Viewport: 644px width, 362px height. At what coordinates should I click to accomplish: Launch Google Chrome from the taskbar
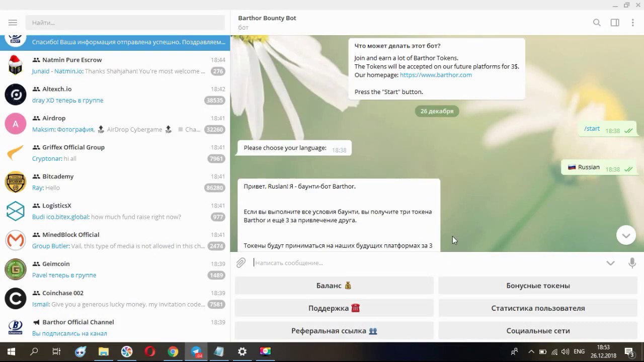173,352
